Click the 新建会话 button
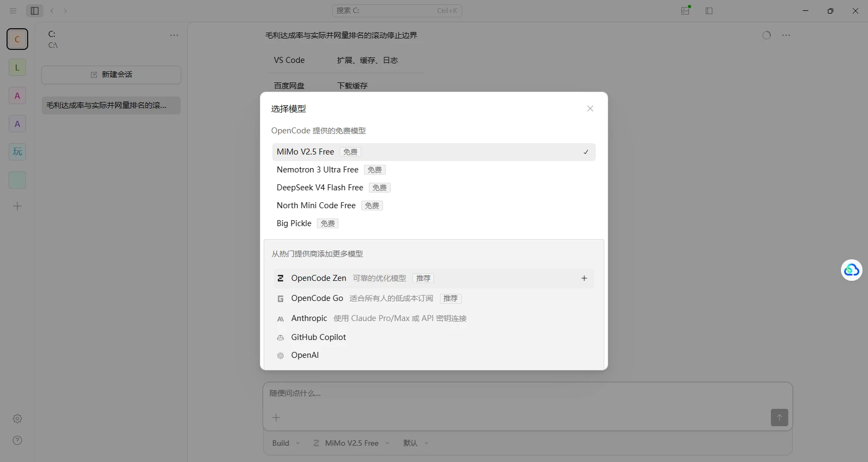This screenshot has height=462, width=868. coord(111,75)
